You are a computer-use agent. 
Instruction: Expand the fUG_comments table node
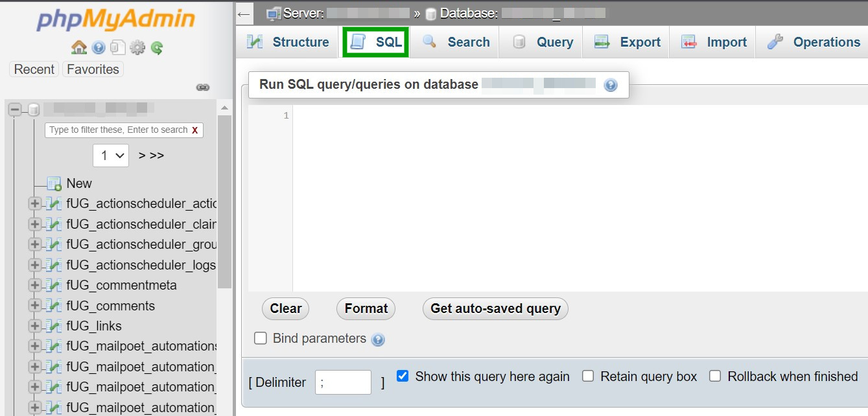pos(35,306)
